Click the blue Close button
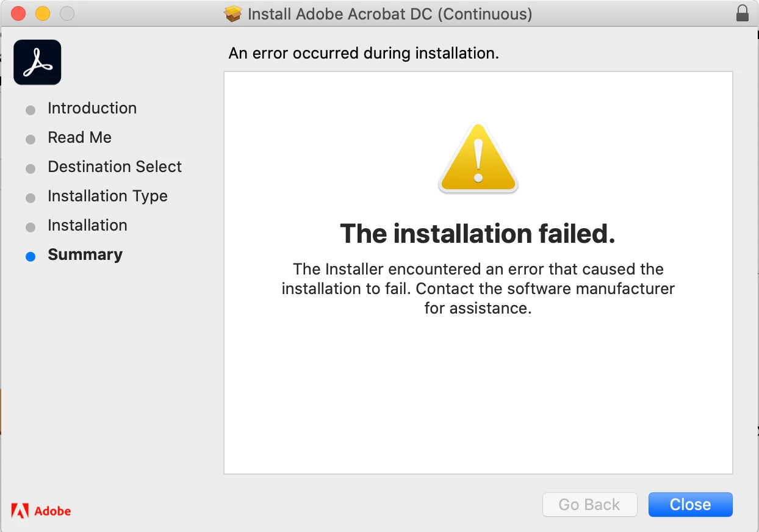Viewport: 759px width, 532px height. tap(691, 505)
